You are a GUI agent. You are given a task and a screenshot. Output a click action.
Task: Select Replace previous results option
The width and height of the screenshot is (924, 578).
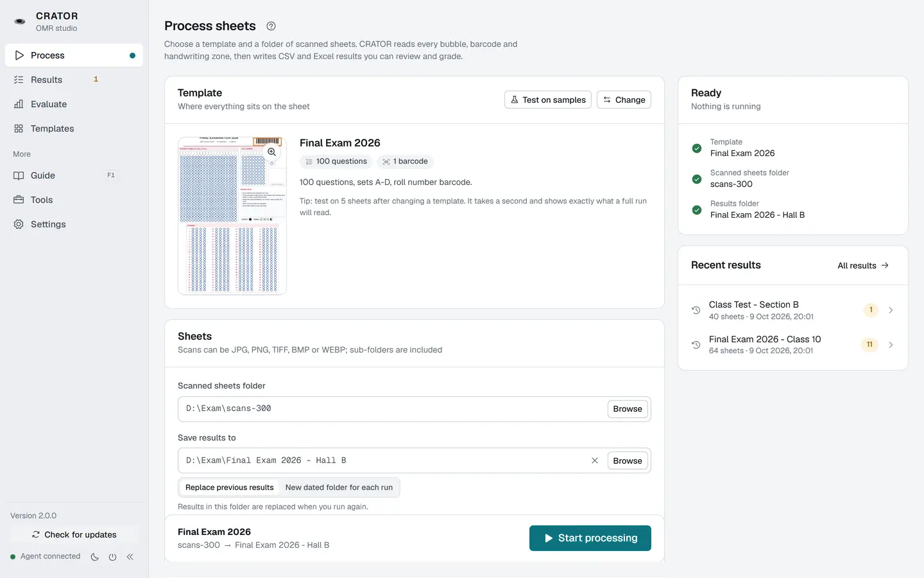pos(229,487)
